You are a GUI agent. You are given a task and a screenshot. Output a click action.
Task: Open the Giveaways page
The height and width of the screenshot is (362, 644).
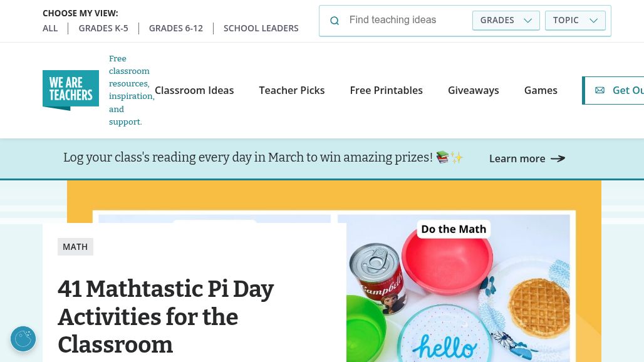point(474,90)
